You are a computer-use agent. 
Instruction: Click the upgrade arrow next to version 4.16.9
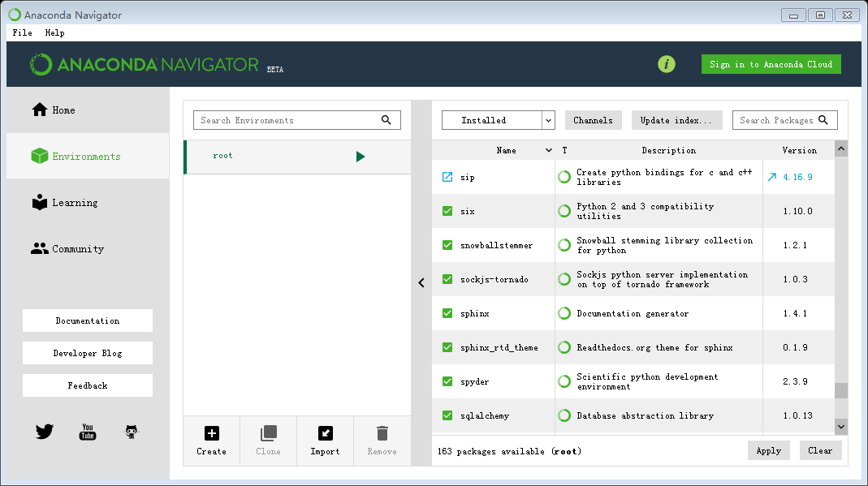coord(772,177)
